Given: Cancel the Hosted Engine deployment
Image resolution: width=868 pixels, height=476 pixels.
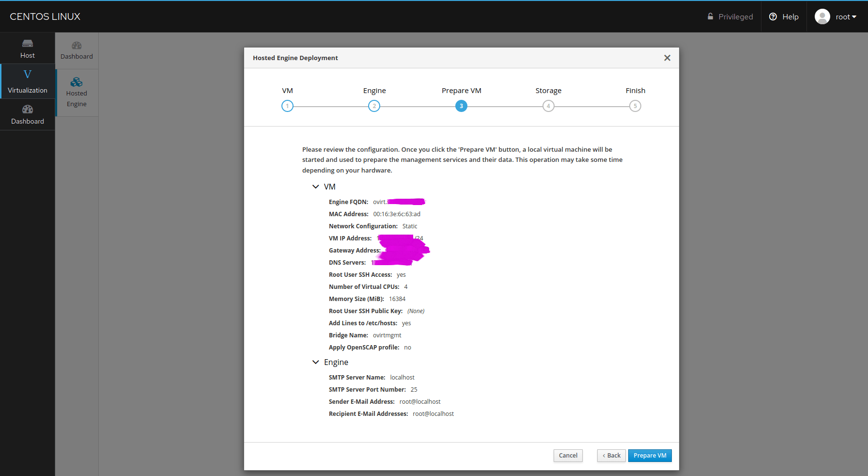Looking at the screenshot, I should (x=568, y=456).
